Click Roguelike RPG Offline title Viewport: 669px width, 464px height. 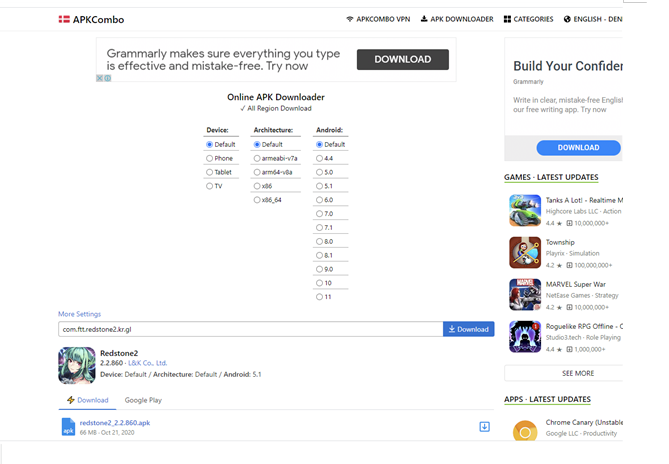pos(584,326)
